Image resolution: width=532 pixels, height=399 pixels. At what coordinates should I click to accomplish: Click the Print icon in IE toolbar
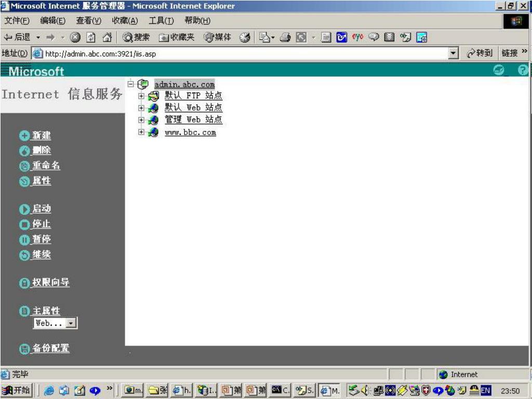click(285, 37)
